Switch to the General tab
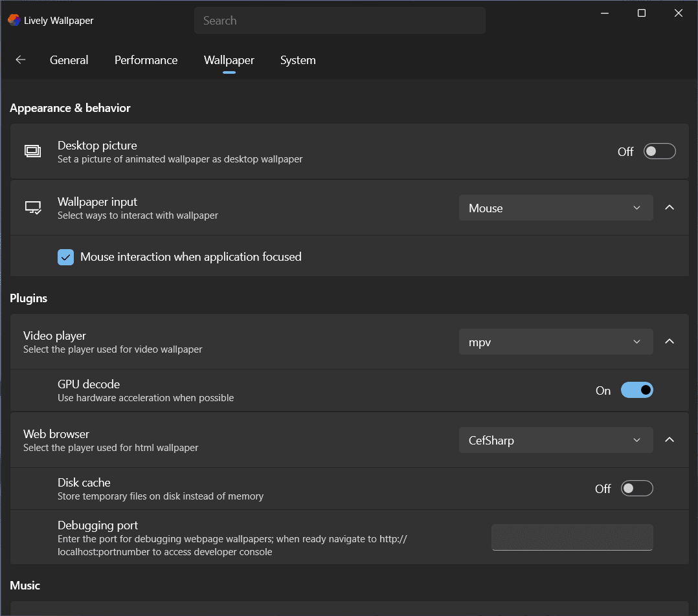 pyautogui.click(x=69, y=60)
